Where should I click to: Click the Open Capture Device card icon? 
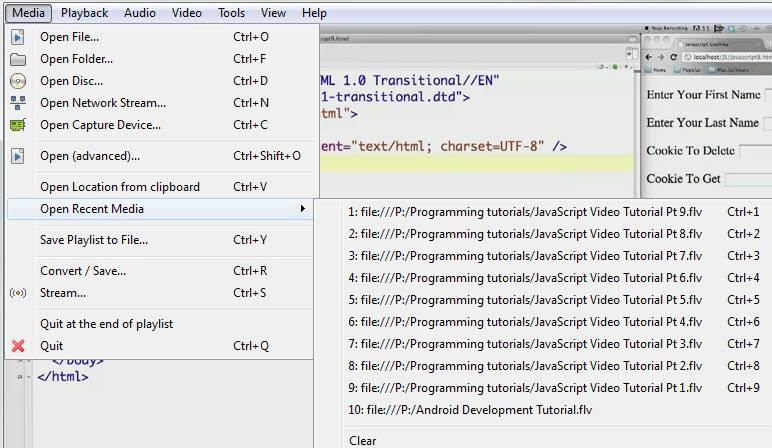coord(18,125)
